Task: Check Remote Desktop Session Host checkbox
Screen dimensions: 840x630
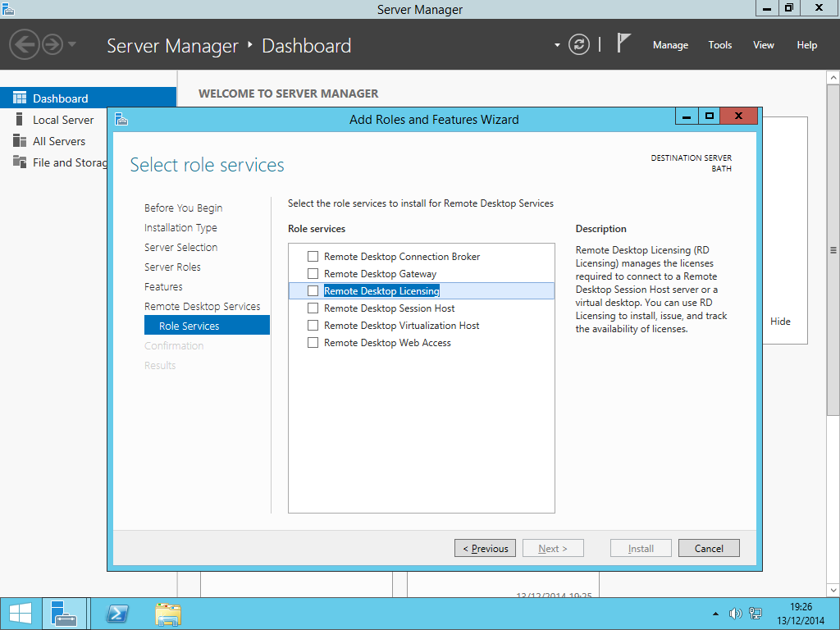Action: pyautogui.click(x=313, y=308)
